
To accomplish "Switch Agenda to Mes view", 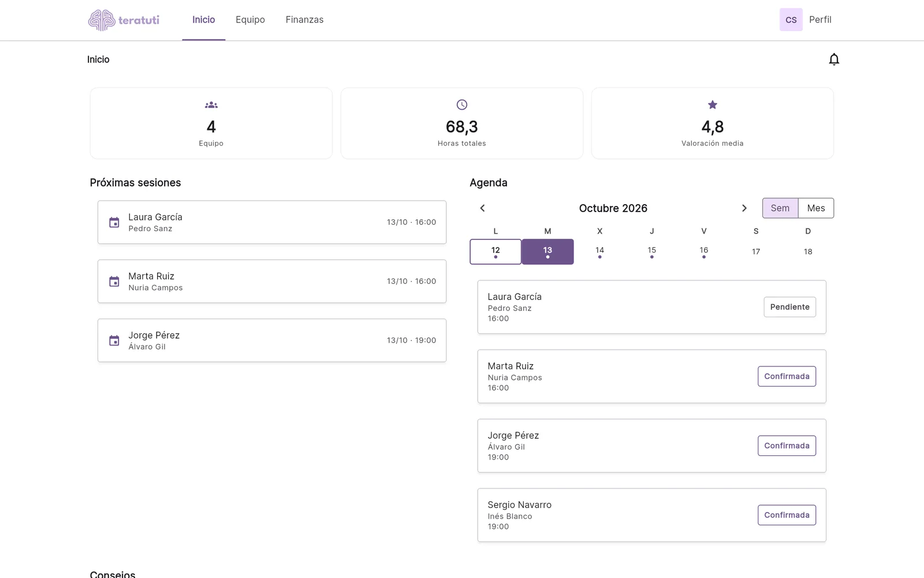I will click(x=816, y=208).
